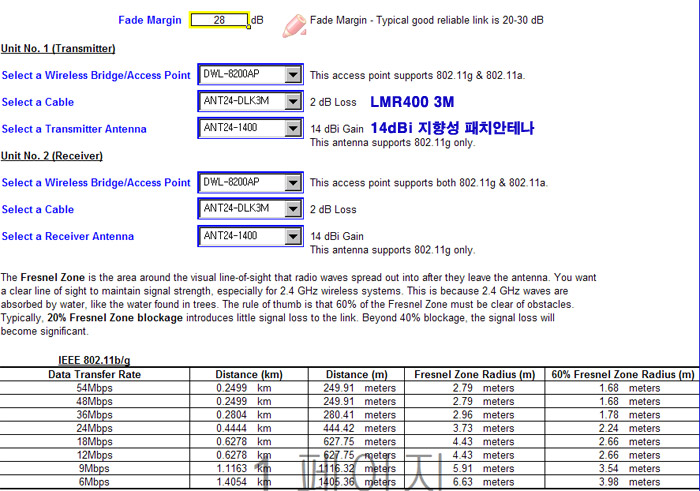Click the Fade Margin value field
Screen dimensions: 700x491
(x=218, y=20)
